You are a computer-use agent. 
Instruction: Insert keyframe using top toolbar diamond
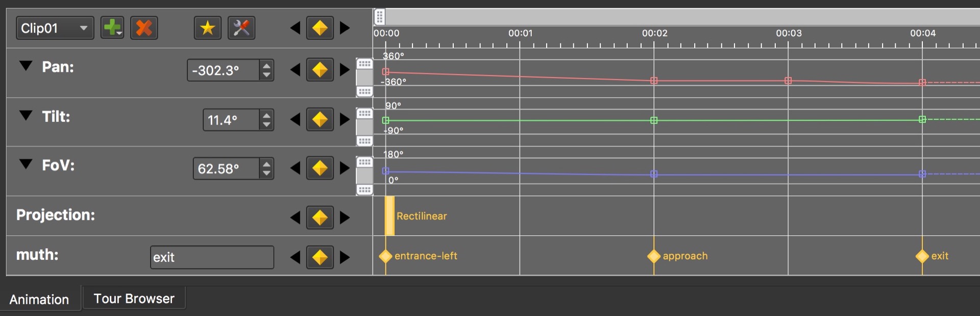coord(320,28)
